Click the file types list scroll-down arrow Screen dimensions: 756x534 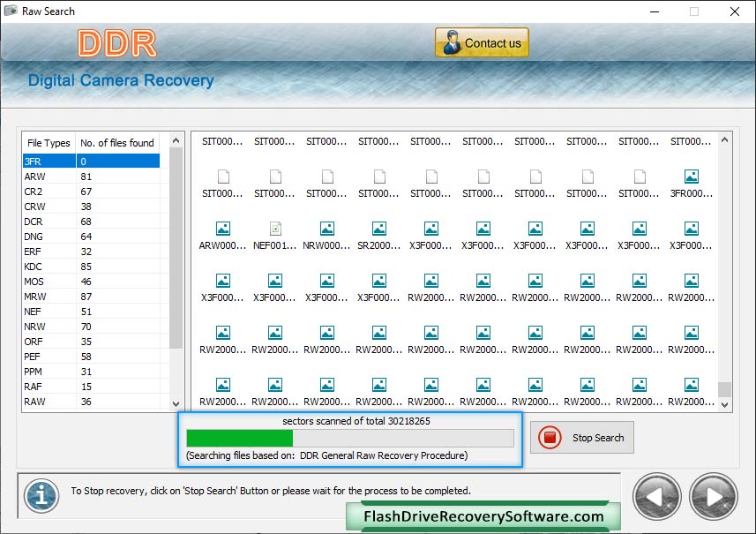[x=176, y=403]
